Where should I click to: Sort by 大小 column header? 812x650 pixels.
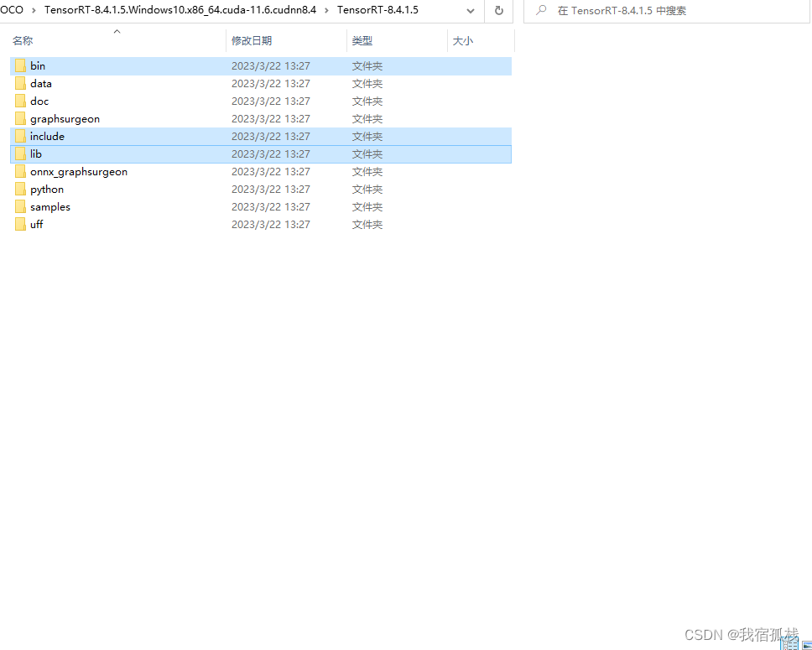462,40
